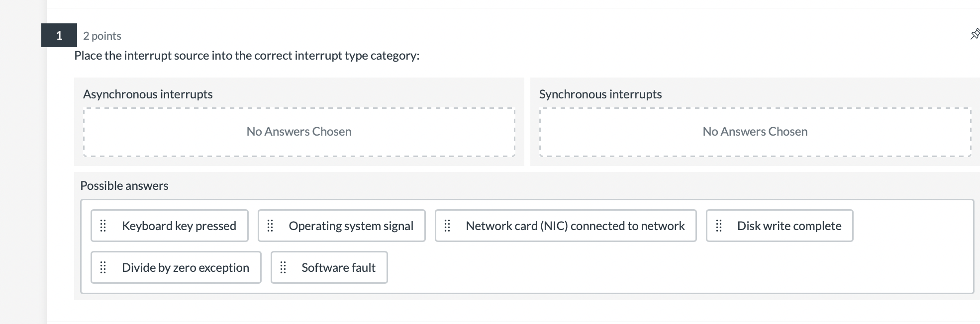Click the question number 1 badge
The height and width of the screenshot is (324, 980).
[59, 35]
